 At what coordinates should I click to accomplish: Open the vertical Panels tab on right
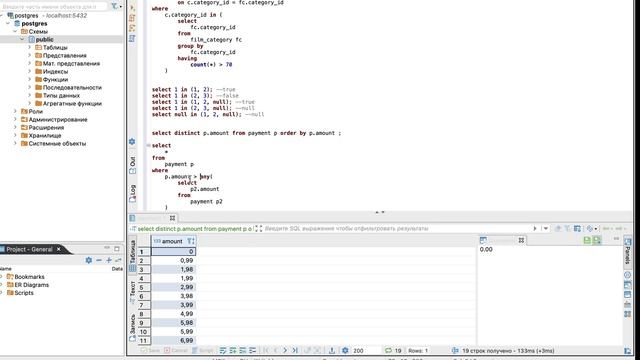click(x=627, y=251)
